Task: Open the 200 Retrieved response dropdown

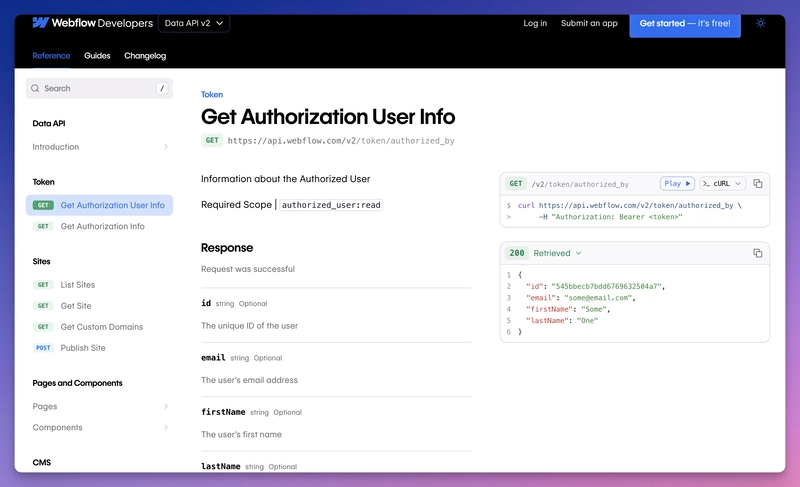Action: point(557,253)
